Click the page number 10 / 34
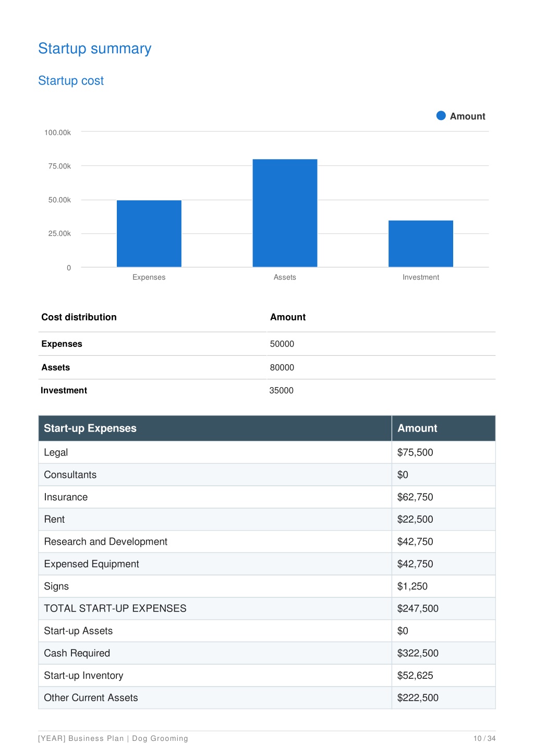Viewport: 534px width, 756px height. 484,738
